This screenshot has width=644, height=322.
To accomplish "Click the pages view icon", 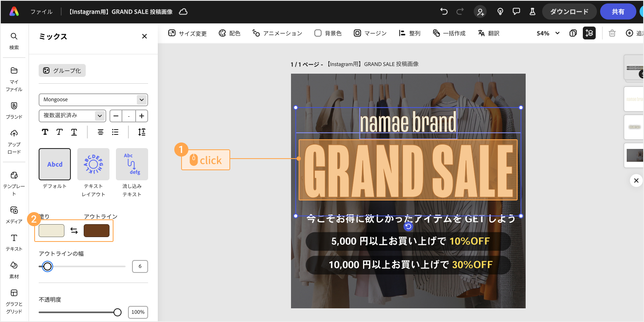I will coord(573,33).
